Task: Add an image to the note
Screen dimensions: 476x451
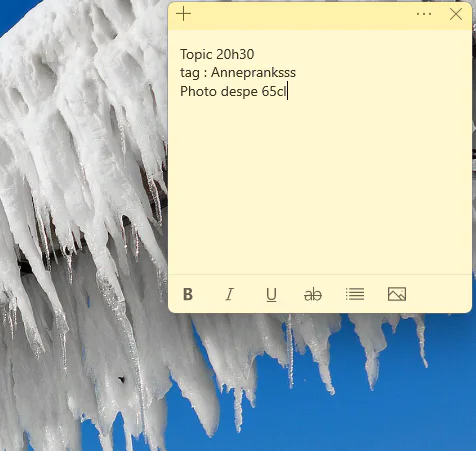Action: [x=397, y=294]
